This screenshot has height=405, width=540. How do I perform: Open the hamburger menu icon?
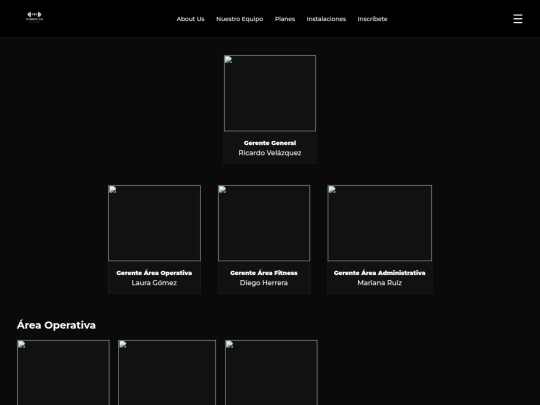tap(518, 19)
